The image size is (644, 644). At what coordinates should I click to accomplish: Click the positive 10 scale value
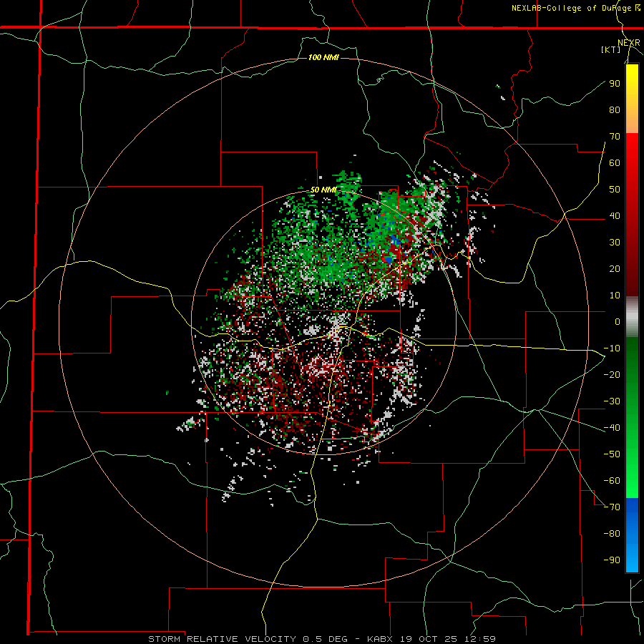click(x=615, y=296)
